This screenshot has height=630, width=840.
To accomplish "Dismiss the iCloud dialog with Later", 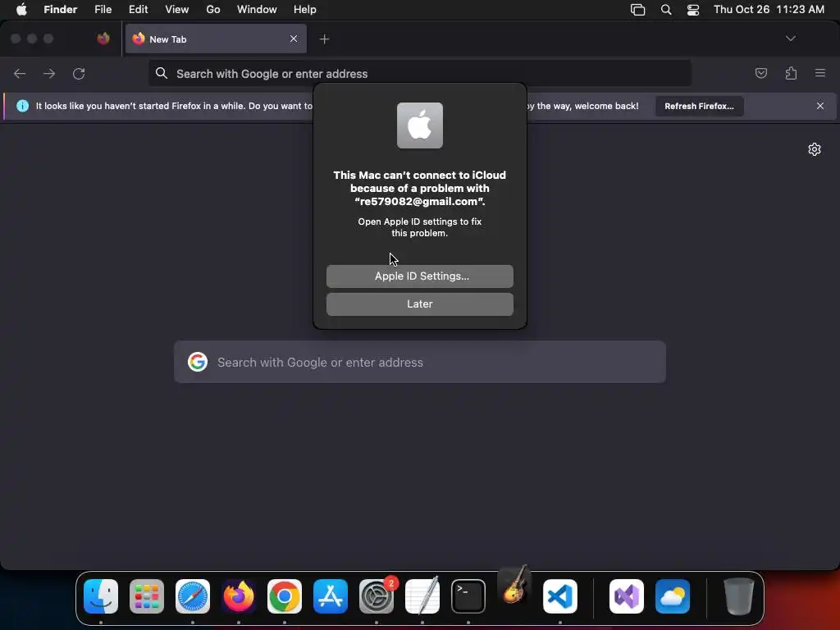I will click(x=419, y=304).
